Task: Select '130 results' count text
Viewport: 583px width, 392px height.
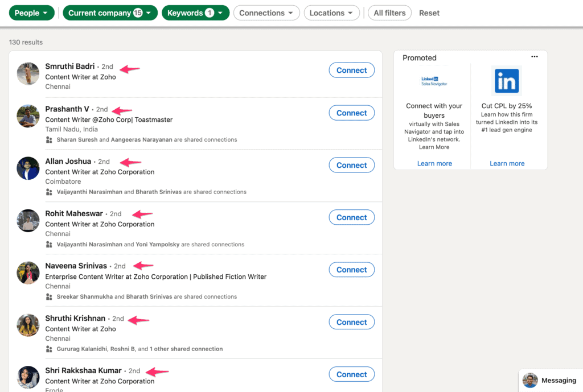Action: click(x=26, y=42)
